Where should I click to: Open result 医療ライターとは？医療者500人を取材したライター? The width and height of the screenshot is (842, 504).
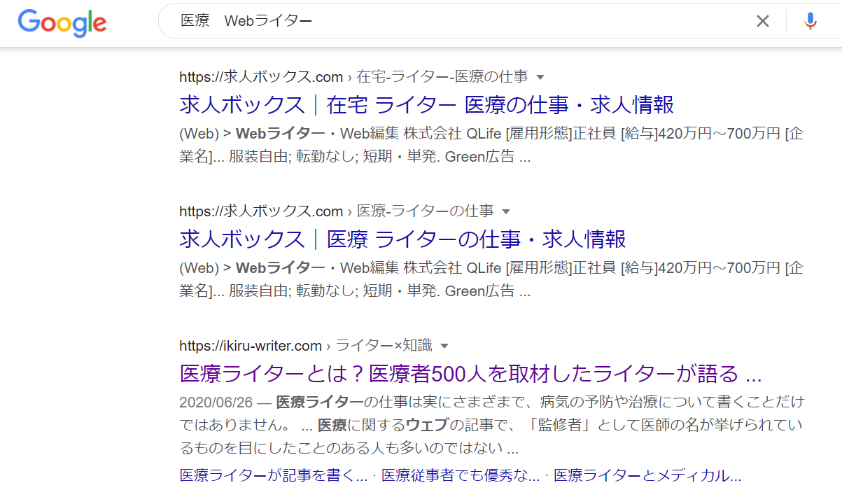[x=470, y=374]
